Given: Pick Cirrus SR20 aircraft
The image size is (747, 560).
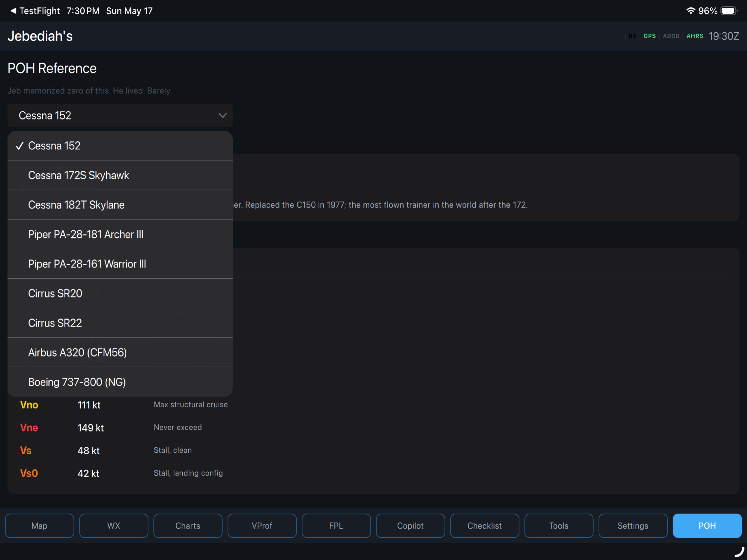Looking at the screenshot, I should (120, 293).
